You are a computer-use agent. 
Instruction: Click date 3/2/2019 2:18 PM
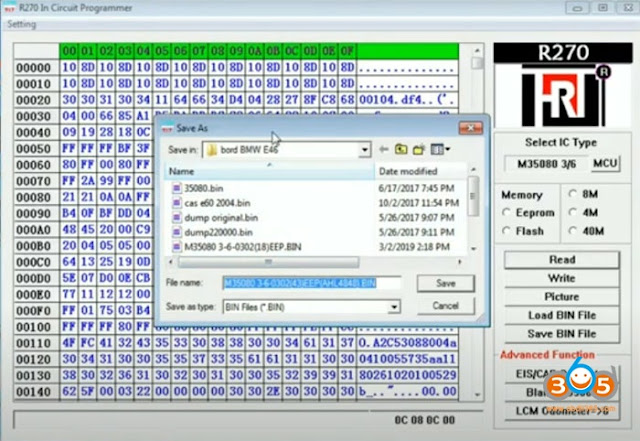(414, 247)
